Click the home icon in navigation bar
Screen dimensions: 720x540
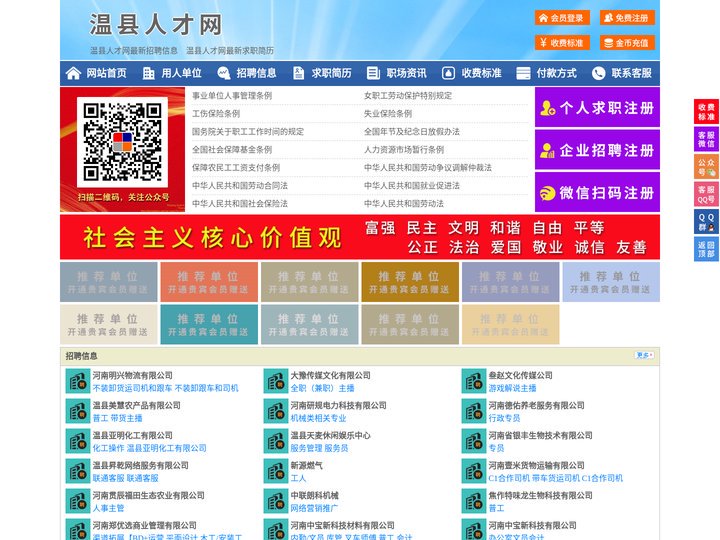[73, 73]
